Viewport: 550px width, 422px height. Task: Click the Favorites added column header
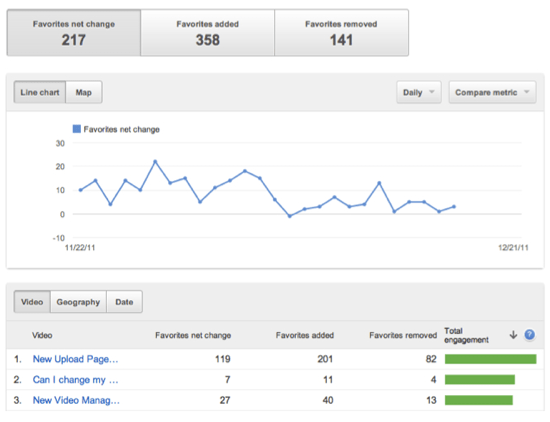[x=305, y=335]
